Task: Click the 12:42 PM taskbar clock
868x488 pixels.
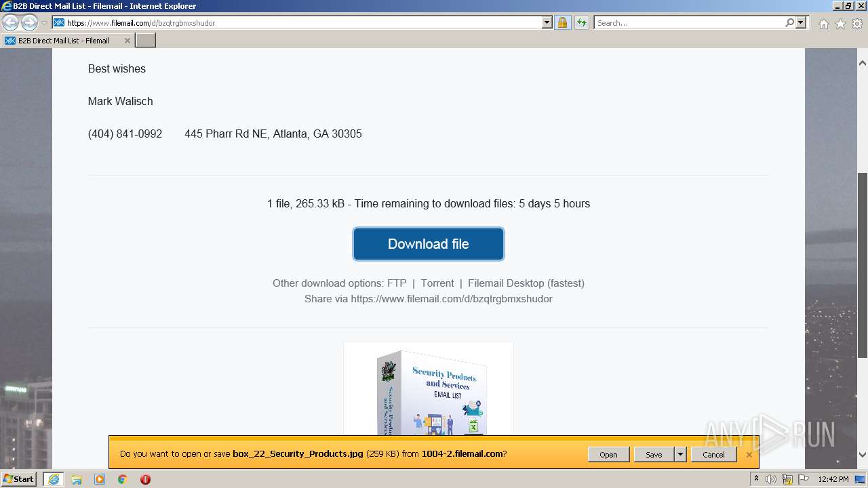Action: [833, 479]
